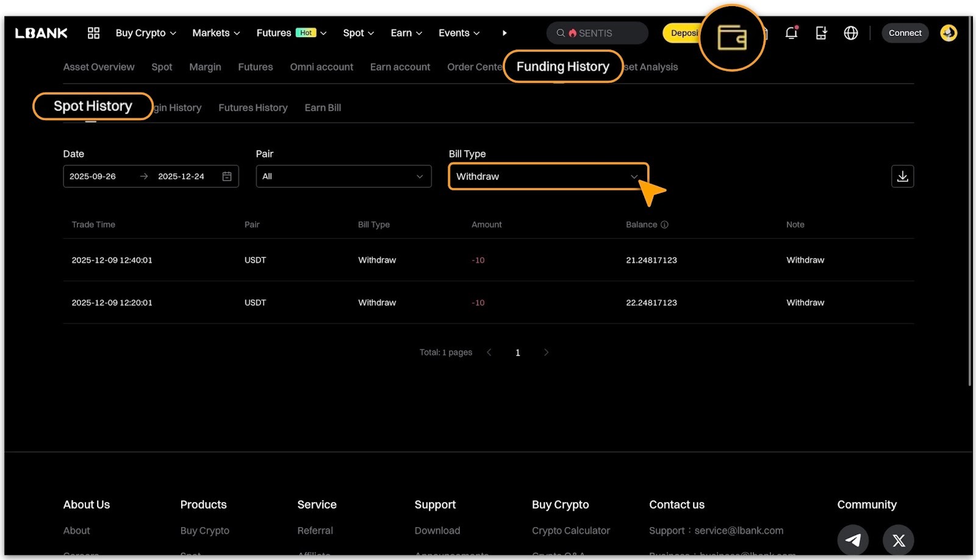Viewport: 976px width, 560px height.
Task: Open the Telegram community icon
Action: click(x=852, y=540)
